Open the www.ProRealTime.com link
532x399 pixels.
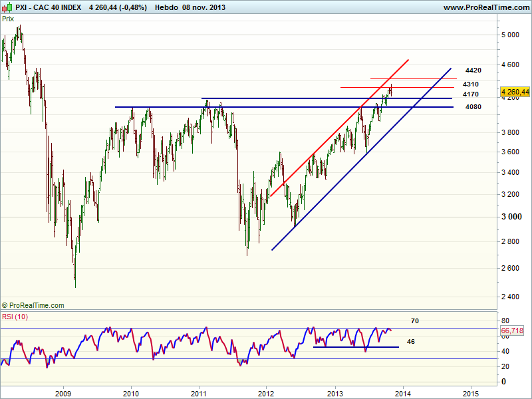click(485, 7)
